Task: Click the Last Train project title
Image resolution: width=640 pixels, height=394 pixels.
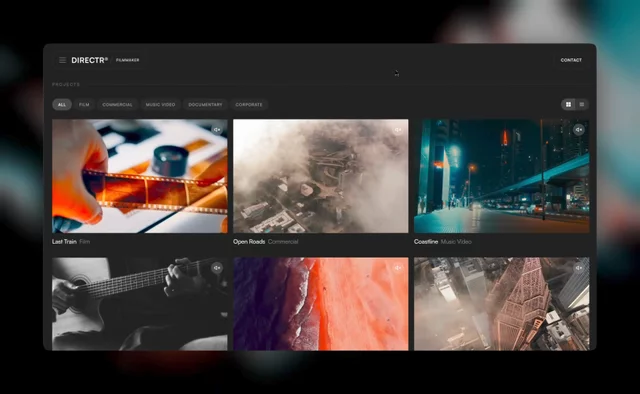Action: tap(64, 242)
